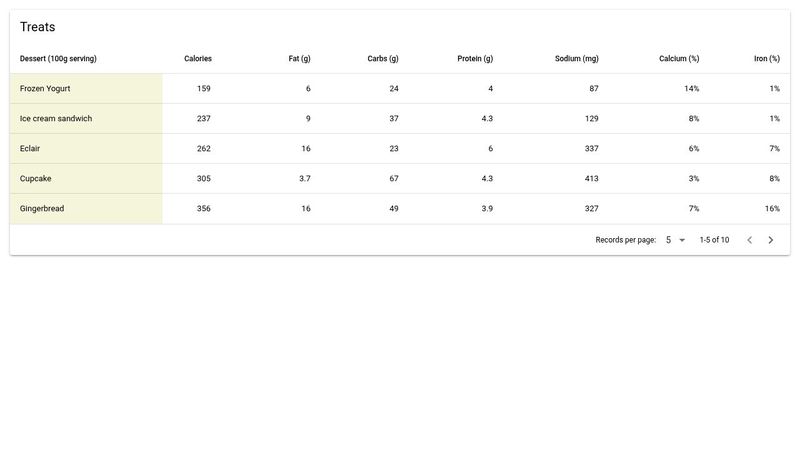This screenshot has height=450, width=800.
Task: Click the Frozen Yogurt calcium value 14%
Action: point(691,89)
